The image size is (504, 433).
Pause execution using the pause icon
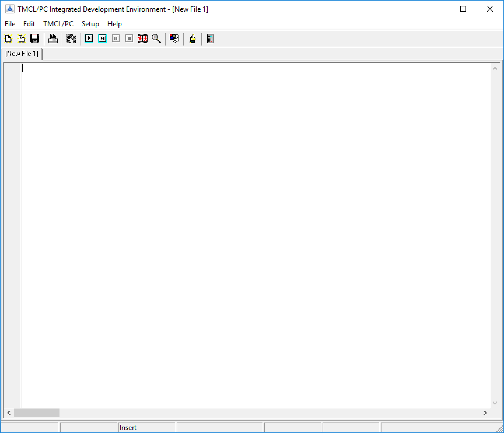point(116,39)
